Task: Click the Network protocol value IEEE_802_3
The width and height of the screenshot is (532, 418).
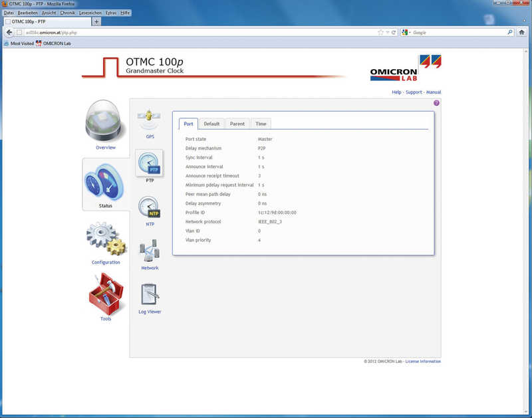Action: [x=270, y=222]
